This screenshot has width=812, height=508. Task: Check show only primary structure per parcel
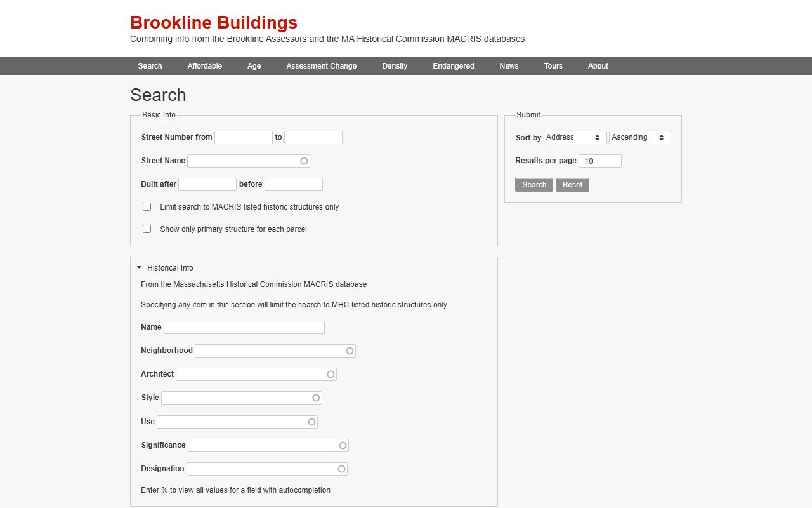click(x=147, y=229)
